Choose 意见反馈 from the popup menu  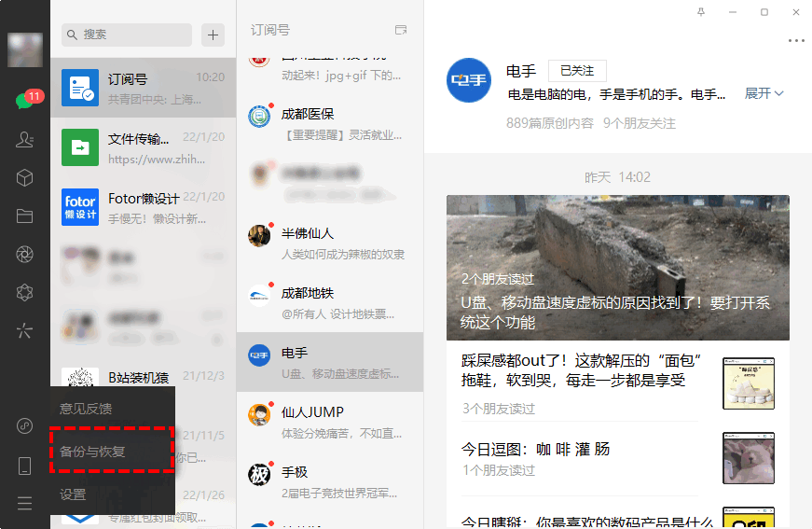(86, 409)
